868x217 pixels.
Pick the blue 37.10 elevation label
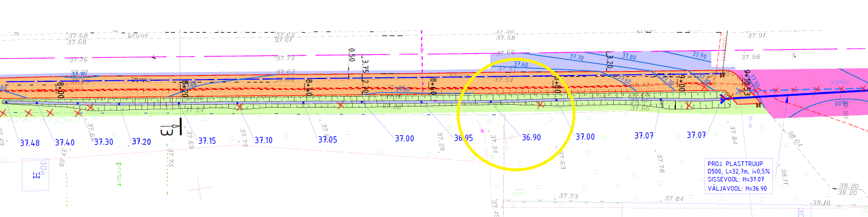[263, 140]
